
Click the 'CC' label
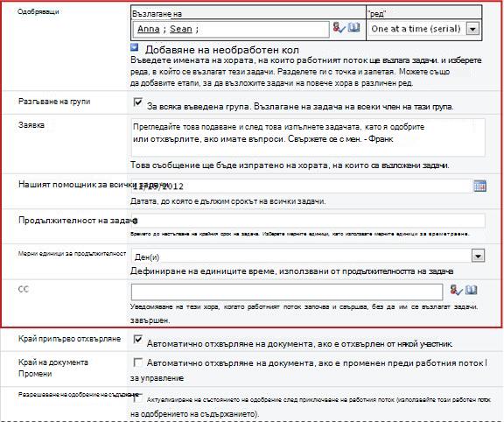tap(24, 289)
